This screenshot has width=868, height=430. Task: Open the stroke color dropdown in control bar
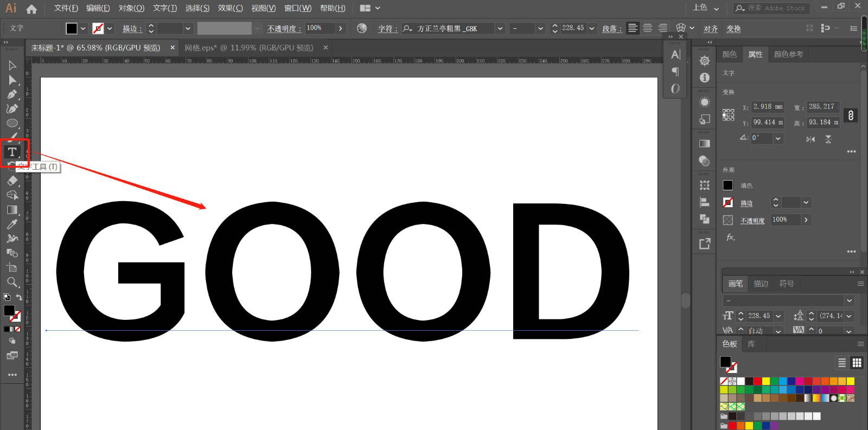[x=110, y=28]
